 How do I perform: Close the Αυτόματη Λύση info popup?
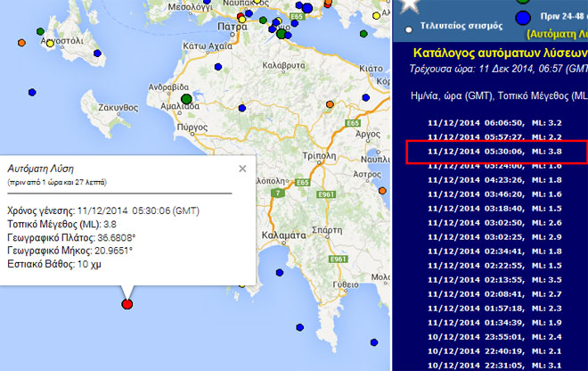click(x=242, y=168)
